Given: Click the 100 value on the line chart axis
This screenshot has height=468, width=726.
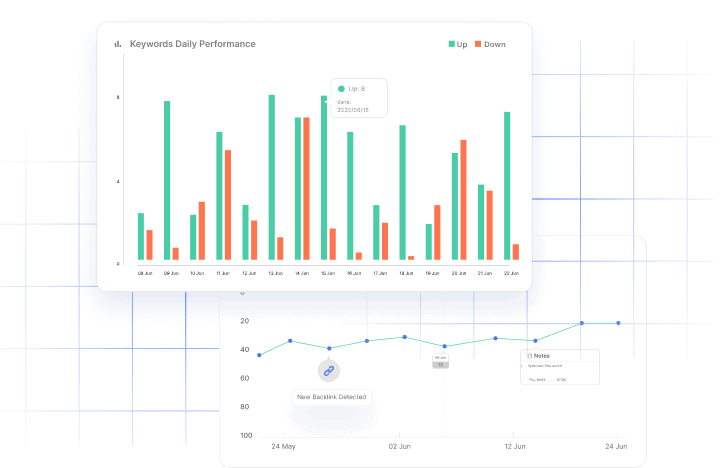Looking at the screenshot, I should pyautogui.click(x=246, y=435).
